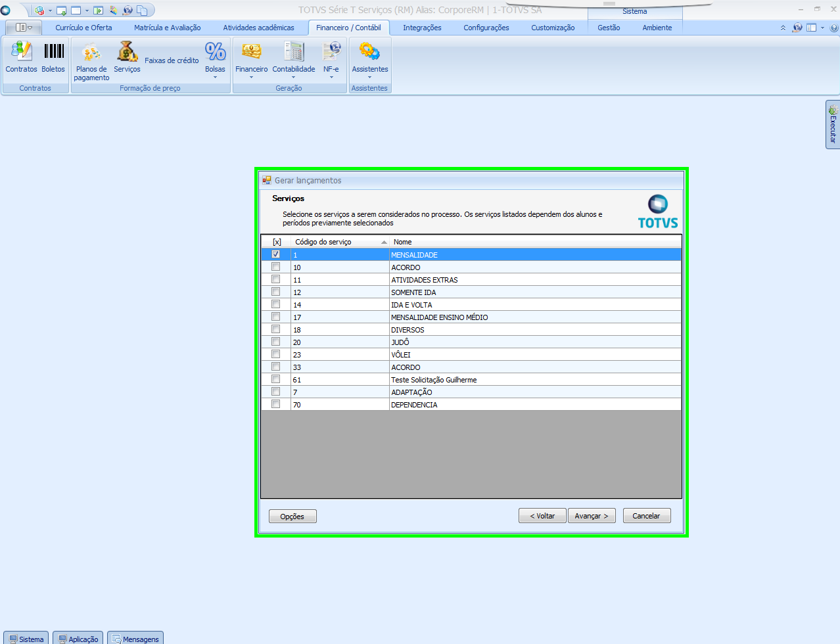Screen dimensions: 840x644
Task: Open the Contratos icon in the ribbon
Action: point(22,51)
